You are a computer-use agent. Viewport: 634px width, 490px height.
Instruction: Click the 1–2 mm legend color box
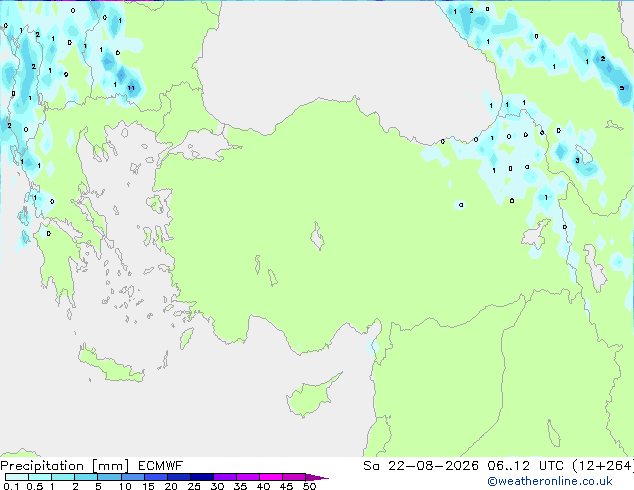63,477
